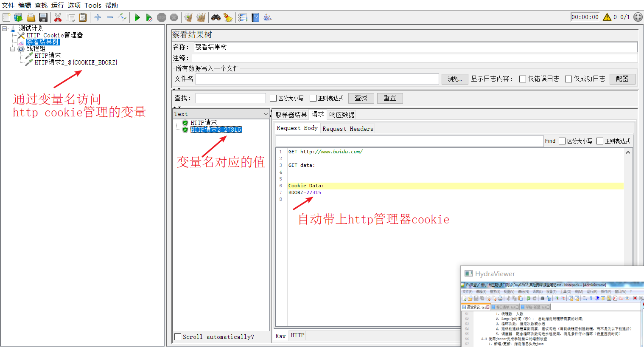Enable the 区分大小写 checkbox in search bar
Image resolution: width=644 pixels, height=347 pixels.
coord(273,98)
